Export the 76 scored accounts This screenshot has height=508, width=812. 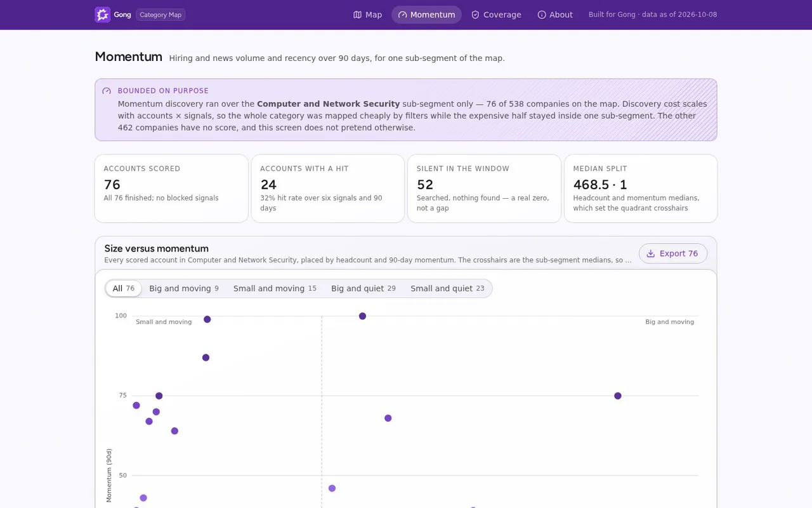[x=673, y=253]
